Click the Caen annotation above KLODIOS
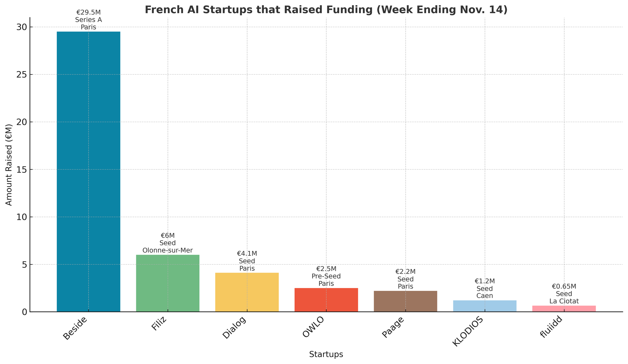This screenshot has width=628, height=364. (x=485, y=296)
